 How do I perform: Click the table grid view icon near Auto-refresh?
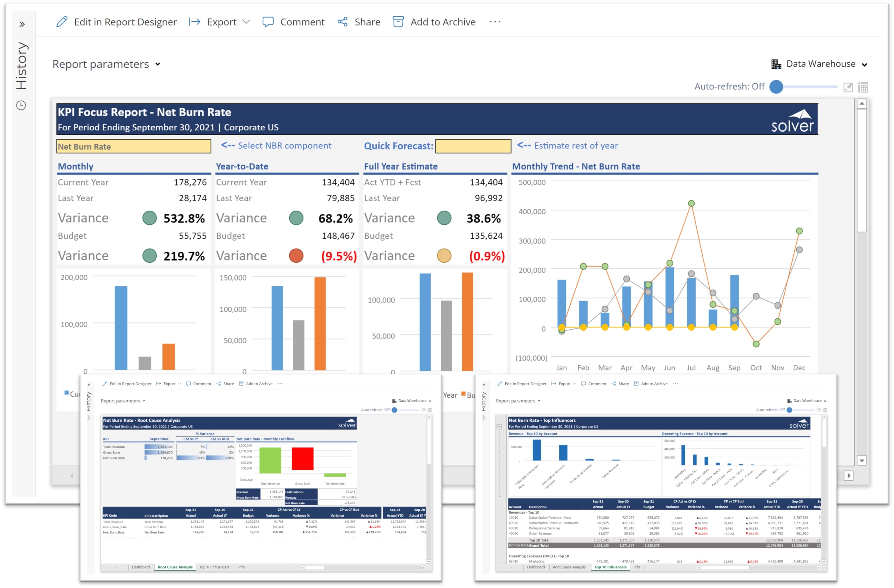tap(863, 87)
